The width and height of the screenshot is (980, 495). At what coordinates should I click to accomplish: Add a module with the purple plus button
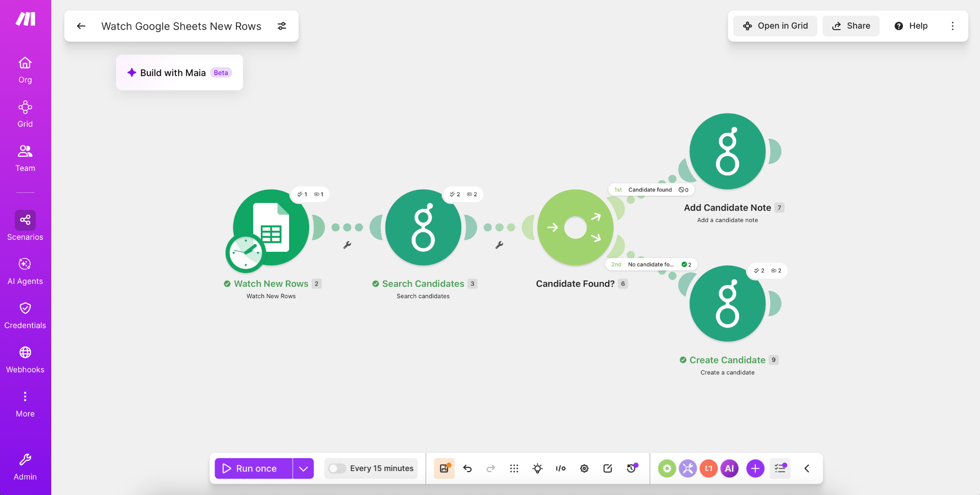pos(755,468)
